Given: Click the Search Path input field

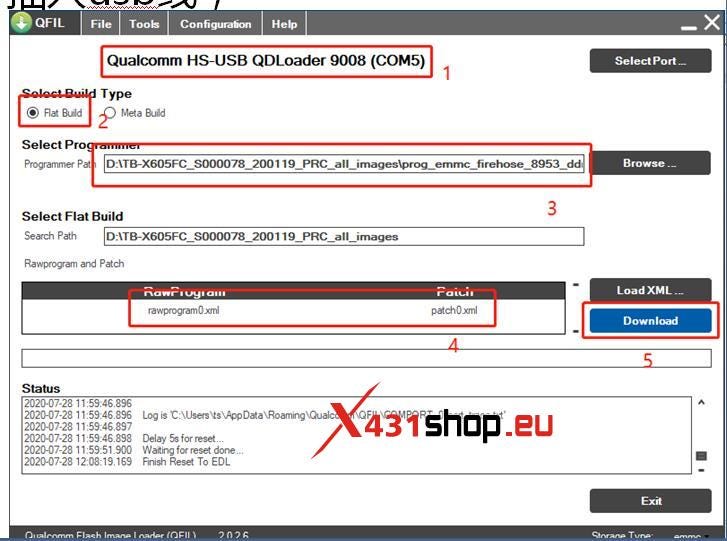Looking at the screenshot, I should pos(344,236).
